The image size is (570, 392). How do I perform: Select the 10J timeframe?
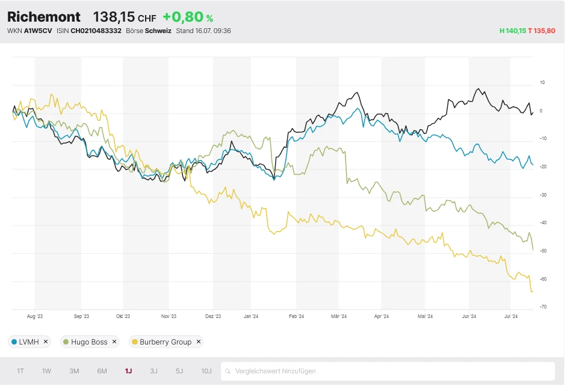(206, 371)
